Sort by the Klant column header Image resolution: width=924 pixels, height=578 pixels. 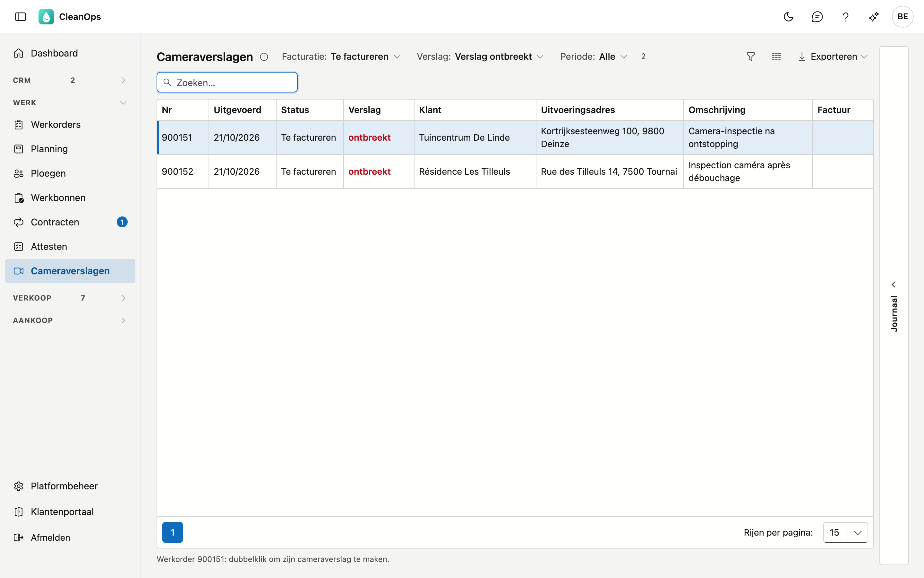pyautogui.click(x=475, y=110)
